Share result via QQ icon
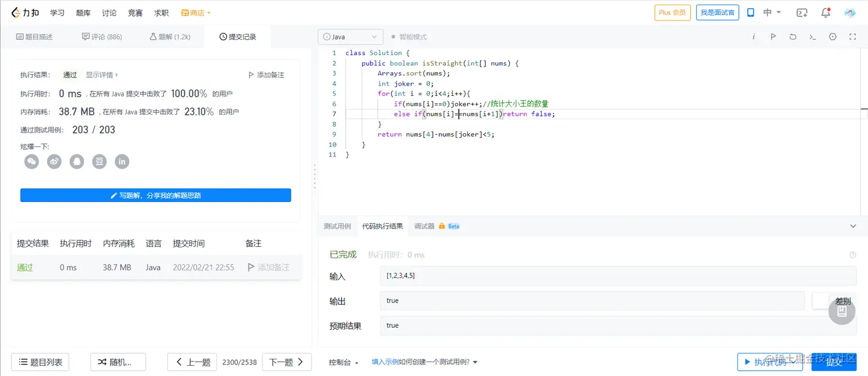This screenshot has height=376, width=868. tap(77, 162)
